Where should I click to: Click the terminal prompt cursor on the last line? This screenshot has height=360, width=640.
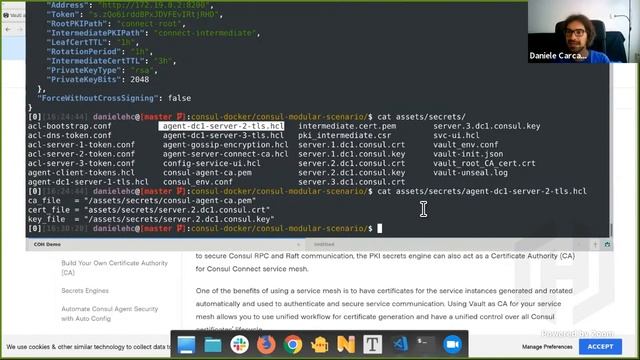click(380, 229)
